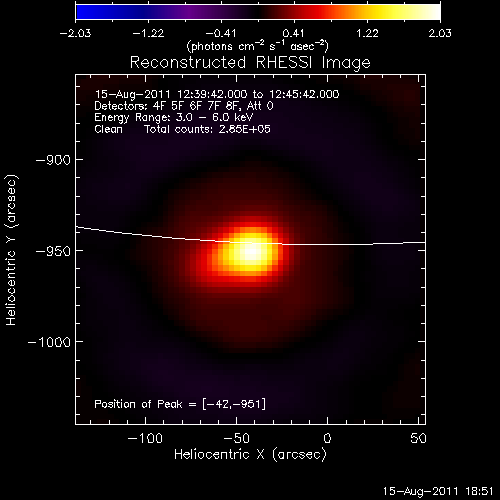Viewport: 500px width, 500px height.
Task: Click the 'Position of Peak = [-42,-951]' text
Action: [x=180, y=404]
